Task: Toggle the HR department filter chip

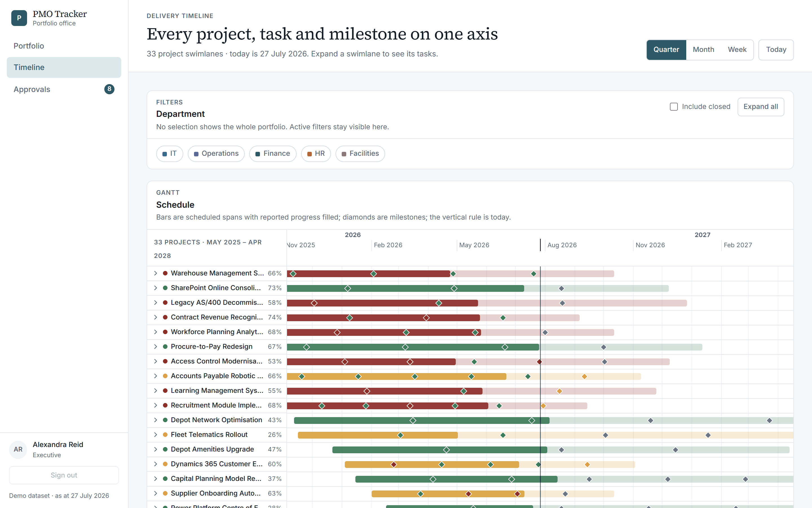Action: (316, 154)
